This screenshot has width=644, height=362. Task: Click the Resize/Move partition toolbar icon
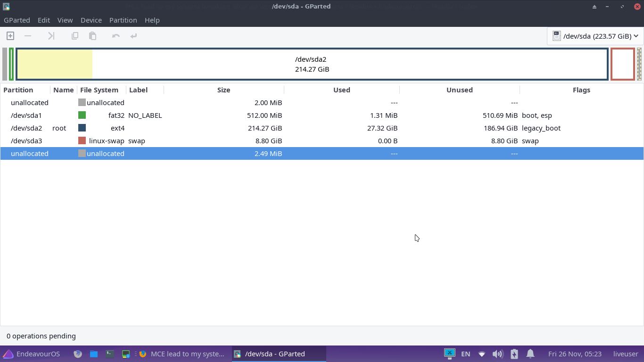51,36
